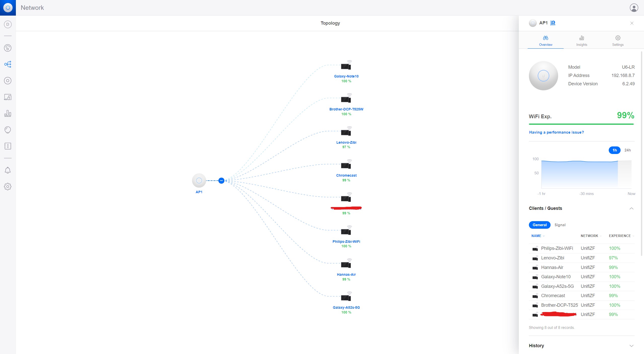The height and width of the screenshot is (354, 644).
Task: Click Having a performance issue link
Action: coord(556,132)
